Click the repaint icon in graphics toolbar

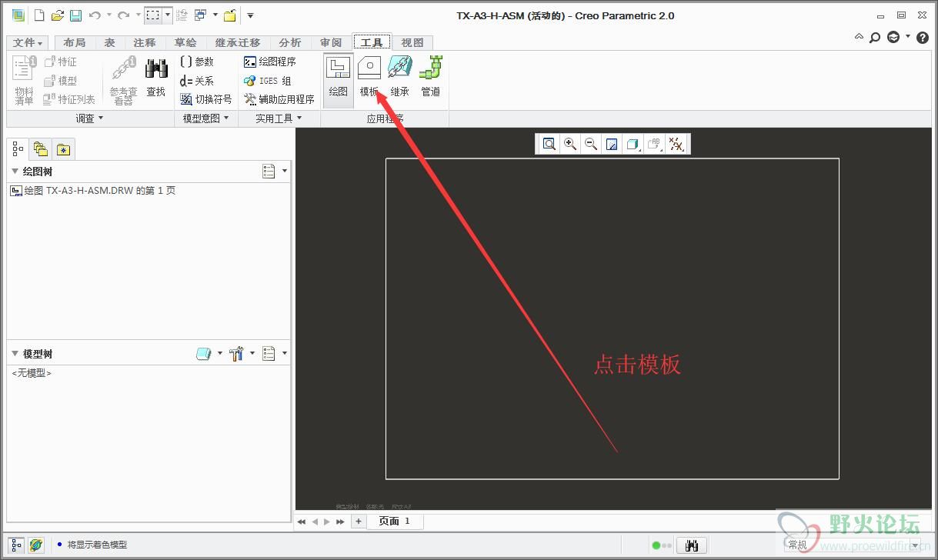tap(612, 144)
